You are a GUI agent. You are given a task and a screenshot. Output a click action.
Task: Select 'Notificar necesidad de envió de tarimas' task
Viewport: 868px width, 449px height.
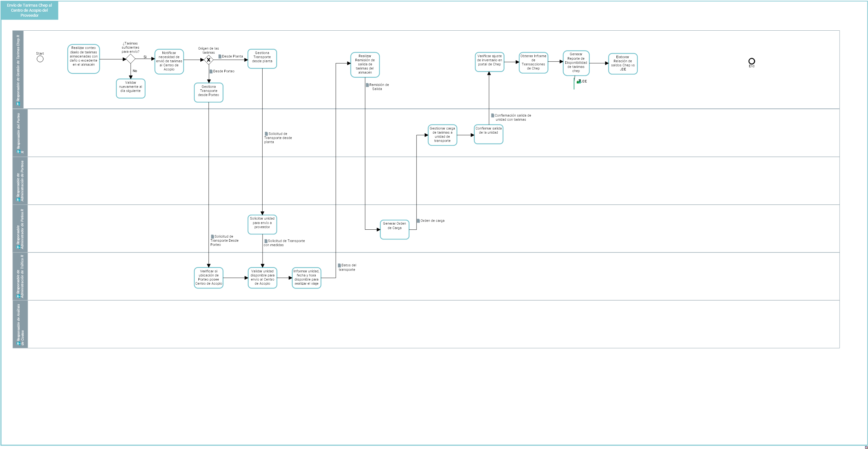[x=169, y=62]
